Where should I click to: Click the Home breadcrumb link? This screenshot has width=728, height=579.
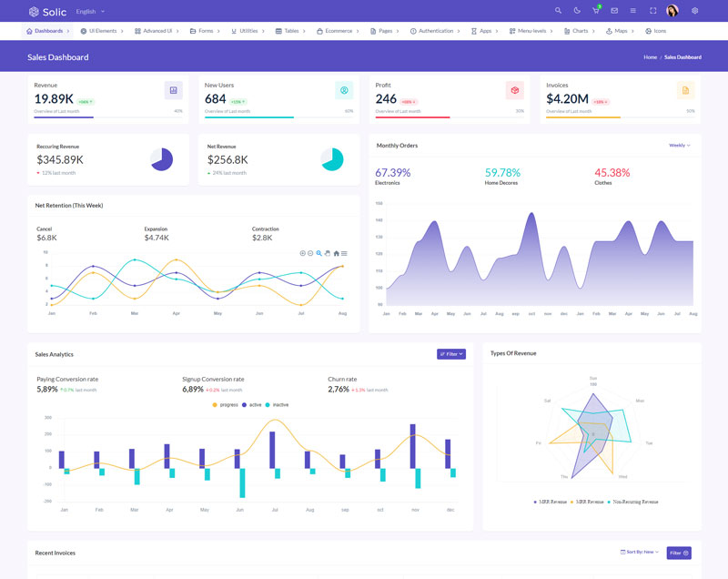pos(650,57)
